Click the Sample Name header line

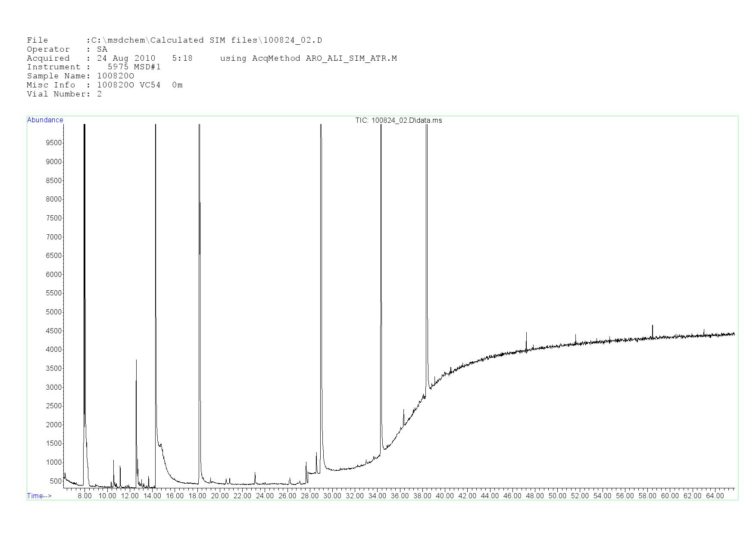coord(80,76)
